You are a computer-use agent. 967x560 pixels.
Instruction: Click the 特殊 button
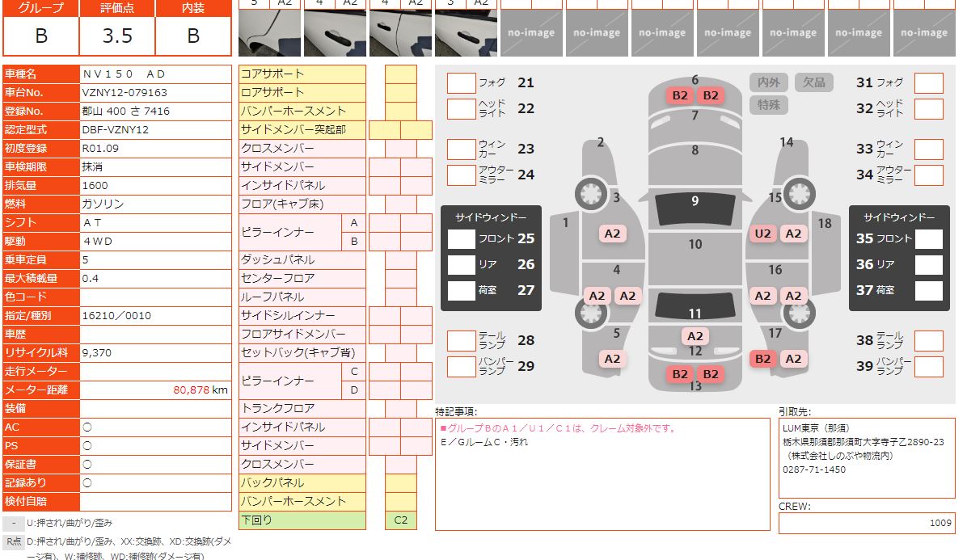[x=768, y=105]
